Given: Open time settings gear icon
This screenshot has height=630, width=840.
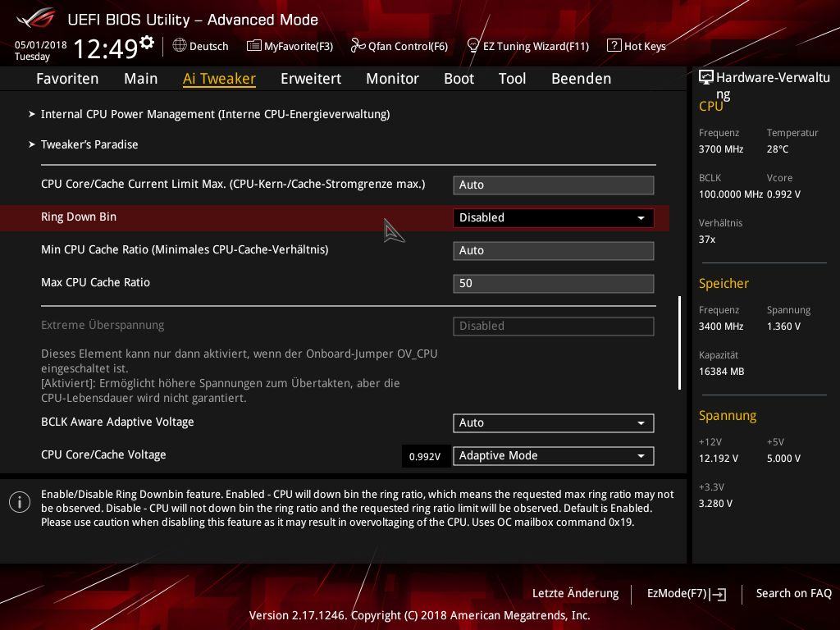Looking at the screenshot, I should point(147,43).
